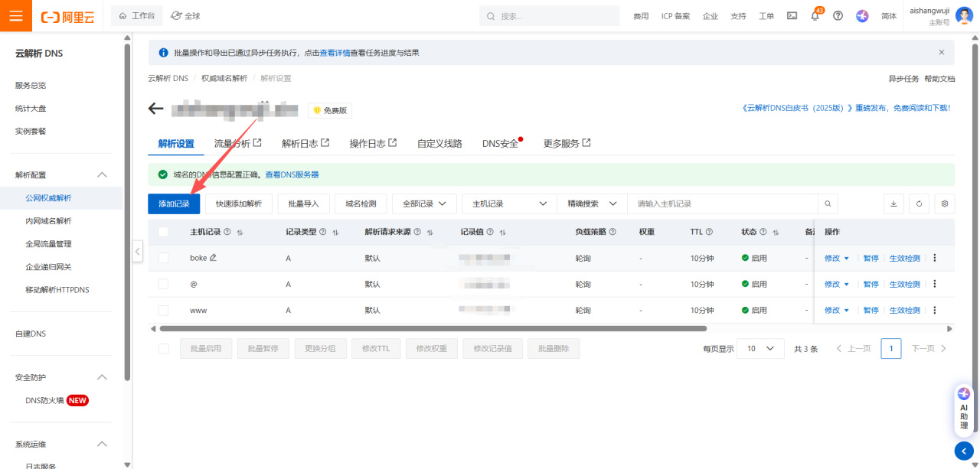Type in the host record search field

pos(723,204)
